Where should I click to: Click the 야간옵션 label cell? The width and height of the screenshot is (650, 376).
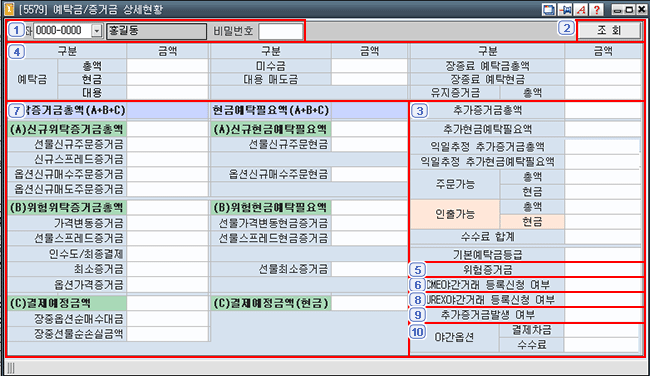(x=455, y=337)
